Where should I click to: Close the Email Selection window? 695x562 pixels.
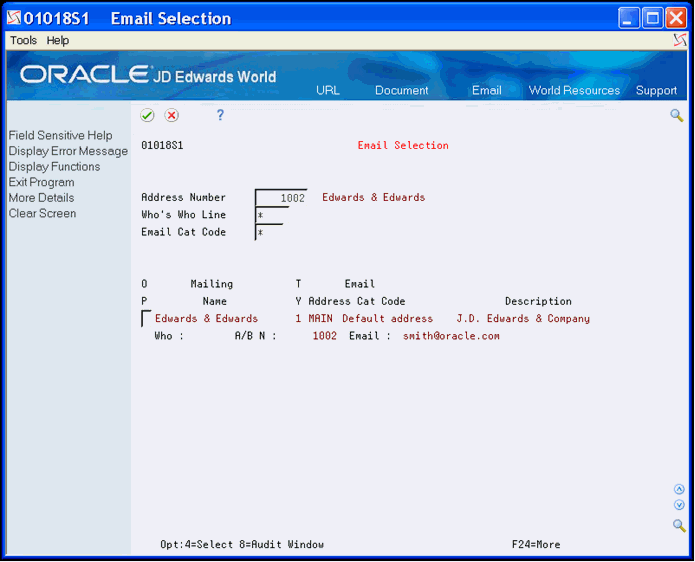tap(676, 18)
